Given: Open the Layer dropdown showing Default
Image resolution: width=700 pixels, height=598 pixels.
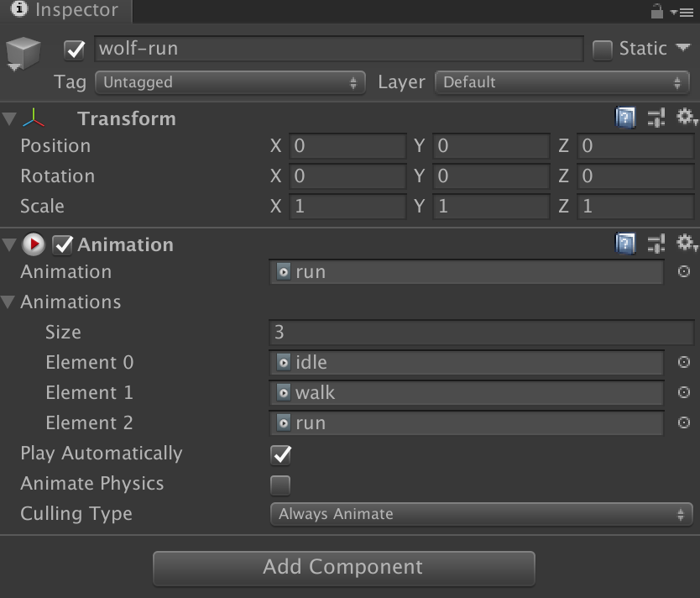Looking at the screenshot, I should pyautogui.click(x=562, y=82).
